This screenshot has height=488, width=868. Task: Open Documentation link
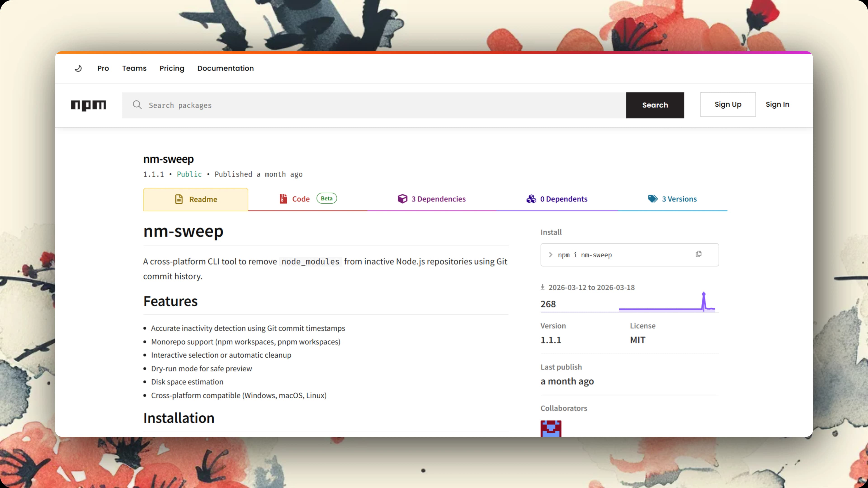click(x=225, y=68)
